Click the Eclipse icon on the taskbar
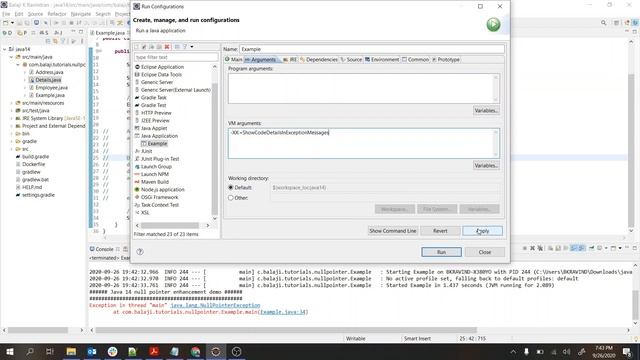The height and width of the screenshot is (360, 640). [216, 351]
